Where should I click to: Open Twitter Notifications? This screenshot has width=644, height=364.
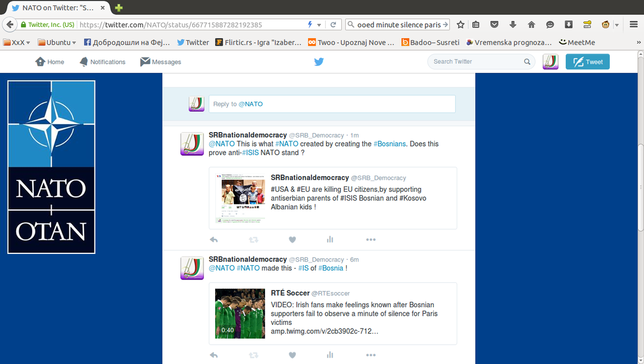tap(103, 62)
